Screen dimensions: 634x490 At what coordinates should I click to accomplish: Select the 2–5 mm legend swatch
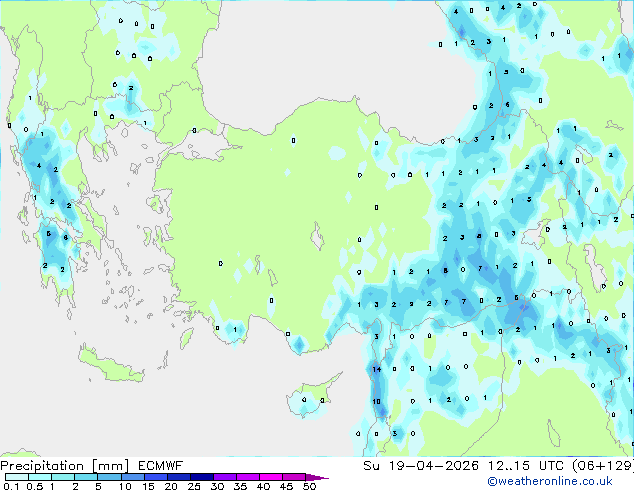click(86, 477)
